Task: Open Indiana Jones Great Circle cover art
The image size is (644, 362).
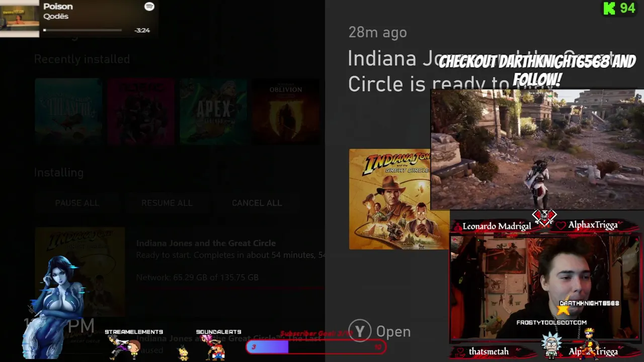Action: tap(390, 199)
